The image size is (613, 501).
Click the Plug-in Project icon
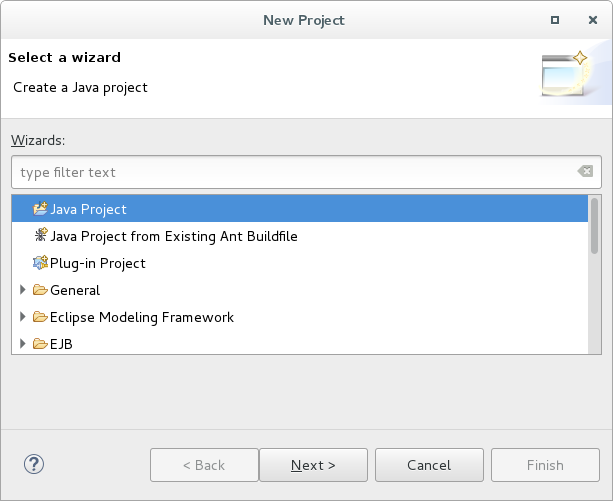coord(40,263)
